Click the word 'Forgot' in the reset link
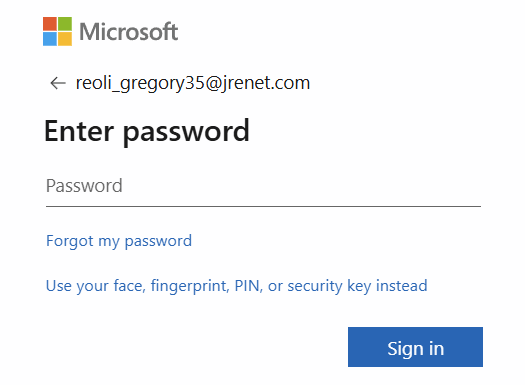This screenshot has width=525, height=385. click(70, 241)
